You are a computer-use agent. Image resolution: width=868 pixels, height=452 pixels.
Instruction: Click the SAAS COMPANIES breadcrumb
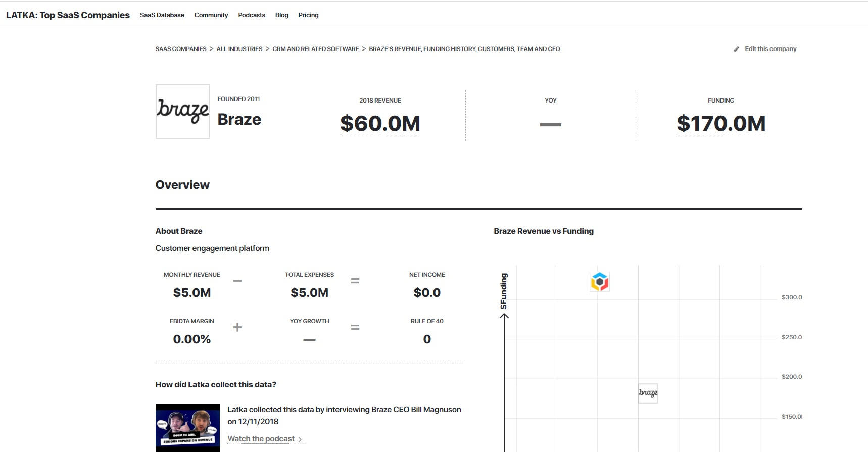(x=181, y=49)
